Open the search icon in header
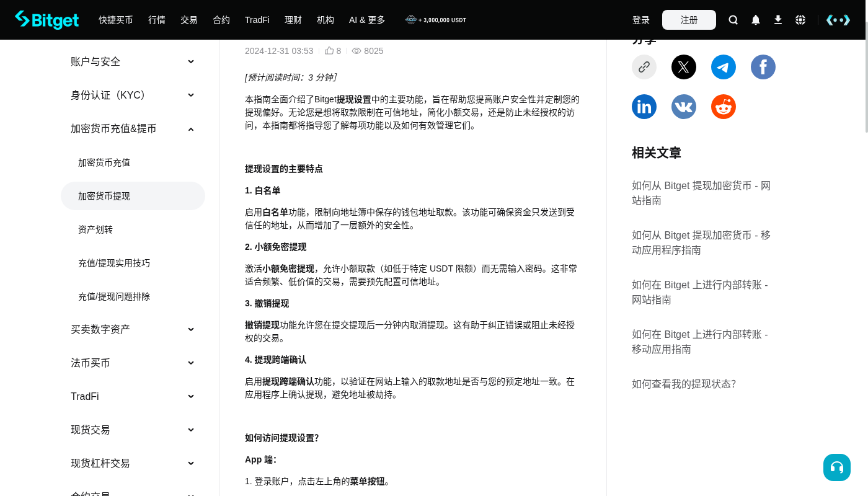The height and width of the screenshot is (496, 868). coord(733,20)
